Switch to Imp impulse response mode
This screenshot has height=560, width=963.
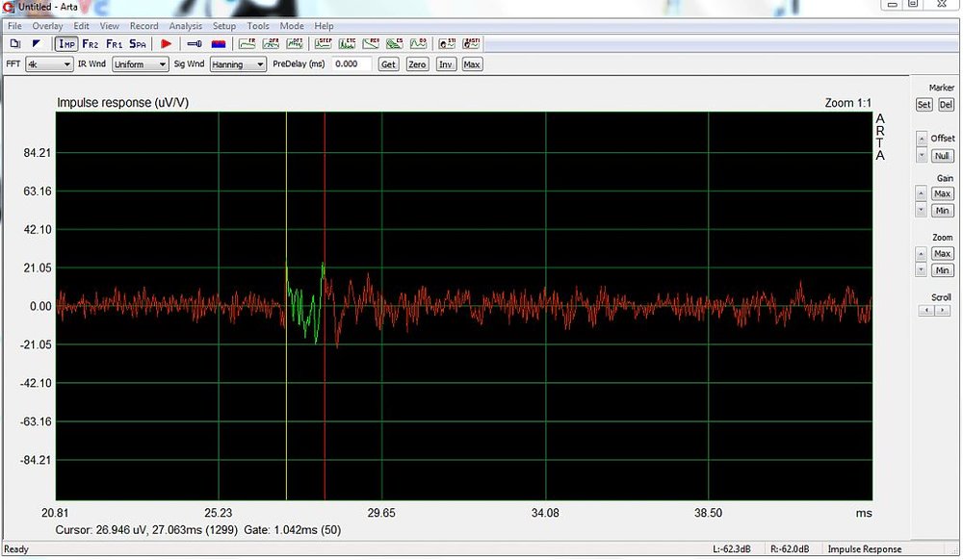pyautogui.click(x=66, y=43)
